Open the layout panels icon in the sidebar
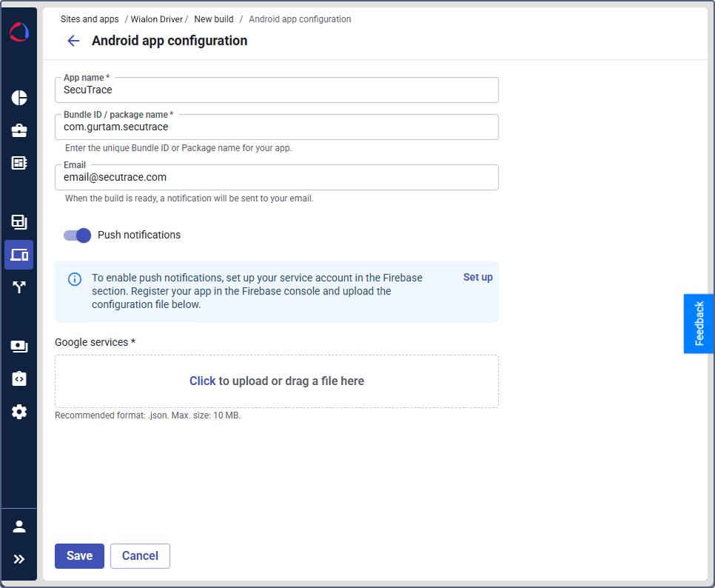This screenshot has height=588, width=715. click(19, 222)
